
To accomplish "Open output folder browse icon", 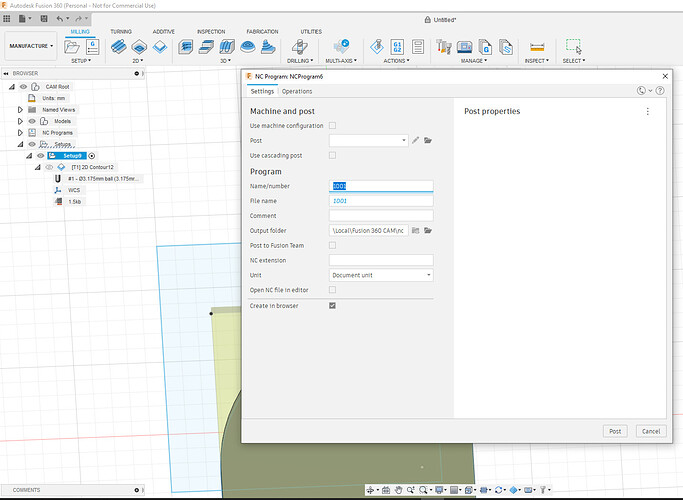I will coord(428,230).
